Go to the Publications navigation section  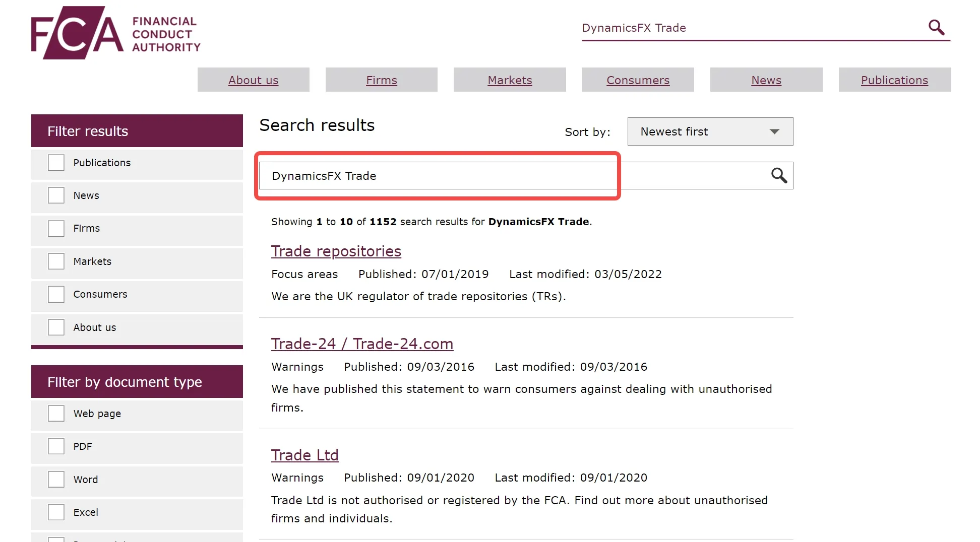(894, 80)
